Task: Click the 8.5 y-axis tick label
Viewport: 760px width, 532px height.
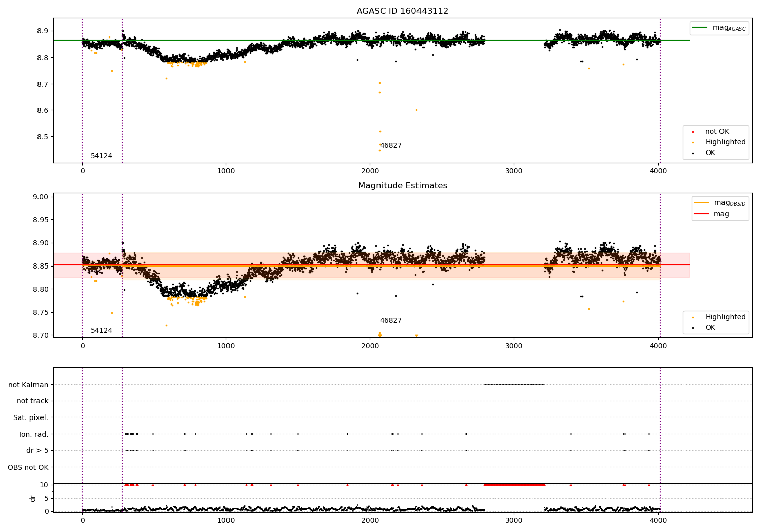Action: coord(43,137)
